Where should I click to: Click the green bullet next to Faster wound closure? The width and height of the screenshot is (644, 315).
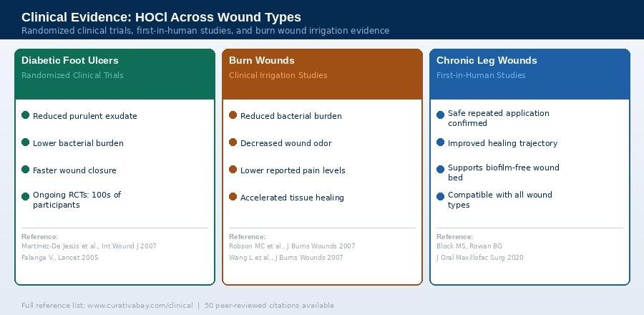[x=26, y=170]
